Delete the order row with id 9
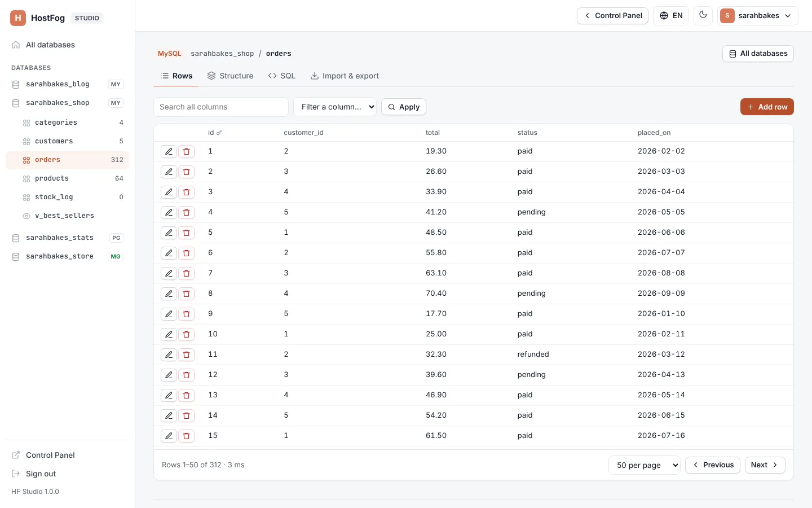The image size is (812, 508). [187, 314]
